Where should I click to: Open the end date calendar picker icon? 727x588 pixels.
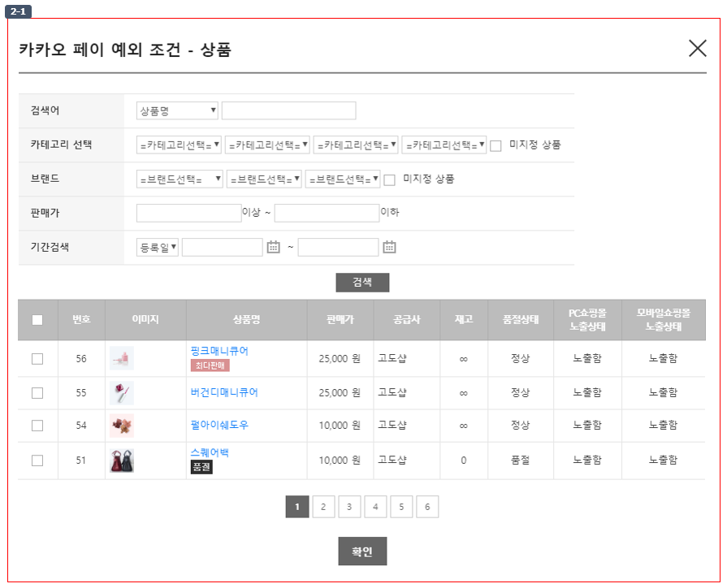point(389,247)
